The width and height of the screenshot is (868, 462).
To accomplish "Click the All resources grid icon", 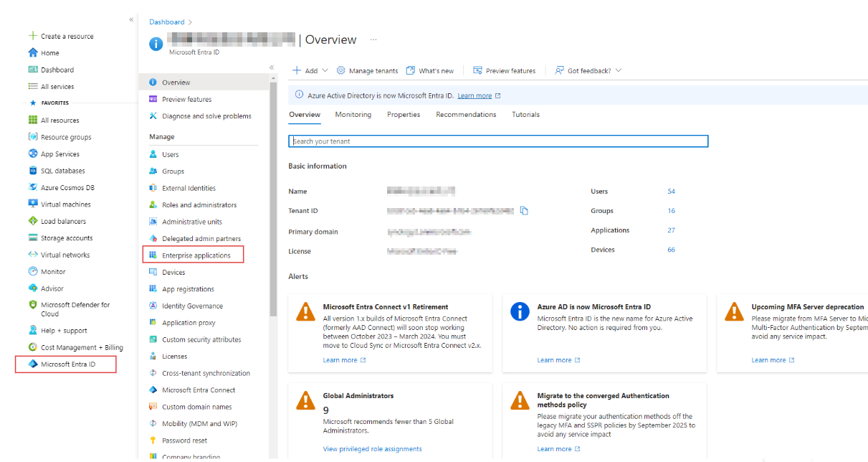I will 32,120.
